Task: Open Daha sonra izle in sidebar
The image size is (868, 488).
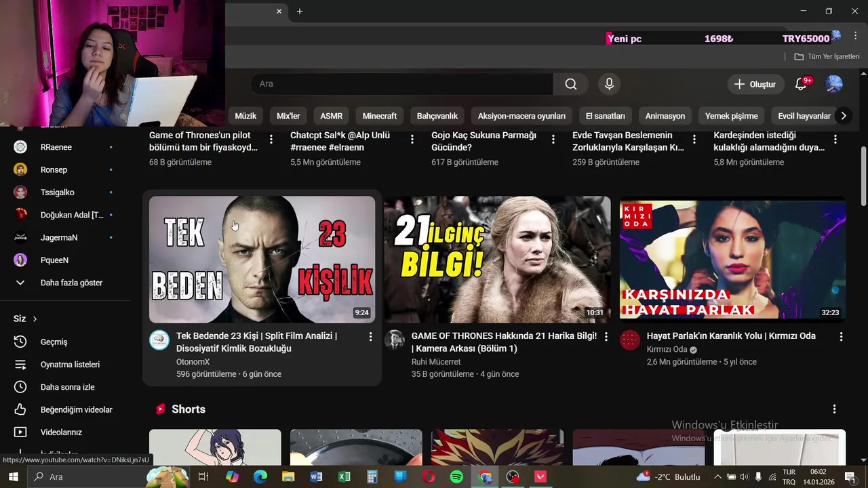Action: tap(65, 387)
